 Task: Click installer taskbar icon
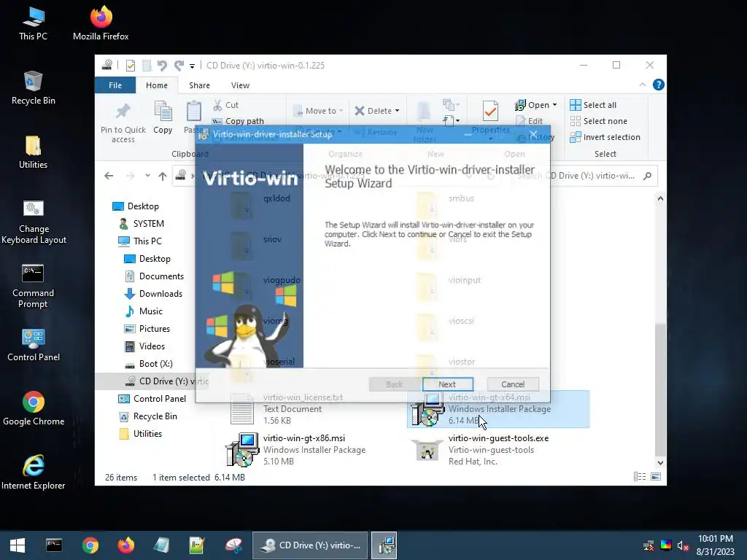tap(384, 545)
